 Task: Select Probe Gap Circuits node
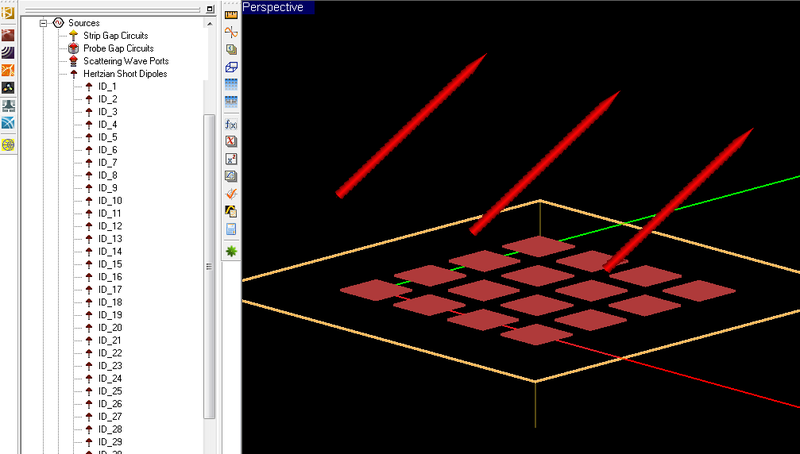pyautogui.click(x=118, y=48)
